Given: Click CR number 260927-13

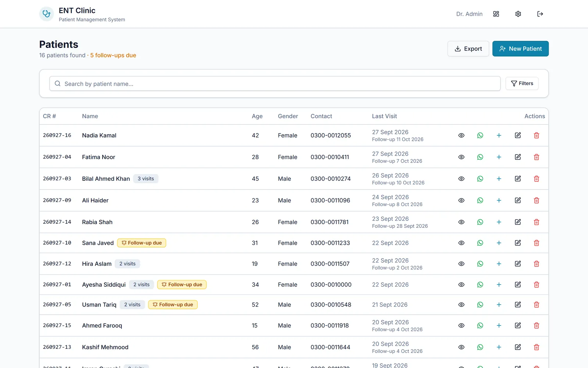Looking at the screenshot, I should 57,347.
